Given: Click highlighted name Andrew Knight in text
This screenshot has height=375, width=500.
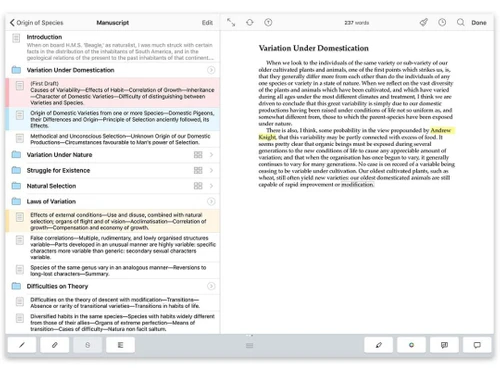Looking at the screenshot, I should (441, 130).
